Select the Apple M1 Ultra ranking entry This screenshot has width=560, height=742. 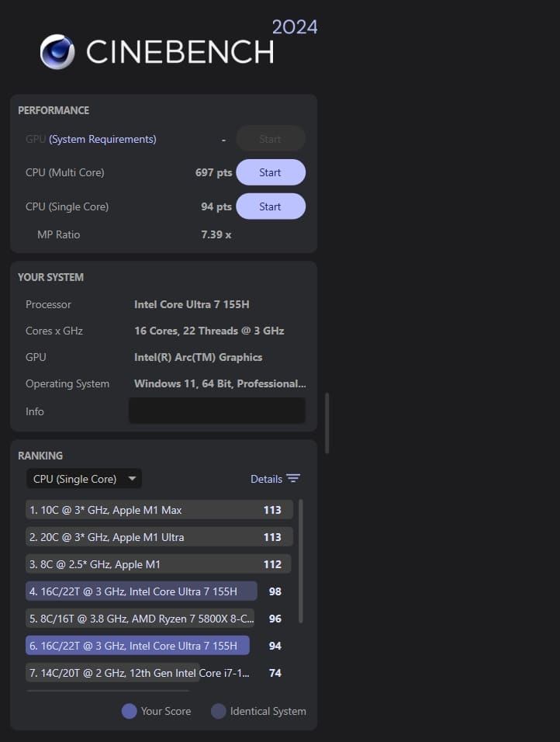coord(159,537)
